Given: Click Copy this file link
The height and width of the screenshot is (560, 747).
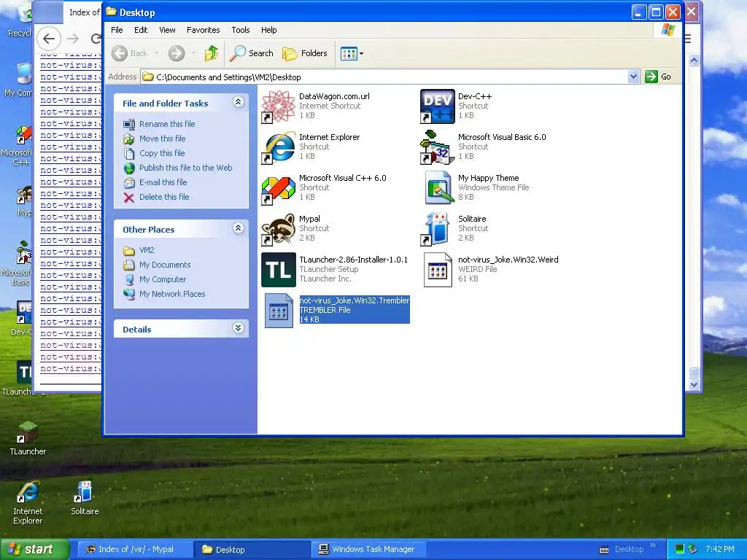Looking at the screenshot, I should pyautogui.click(x=162, y=153).
